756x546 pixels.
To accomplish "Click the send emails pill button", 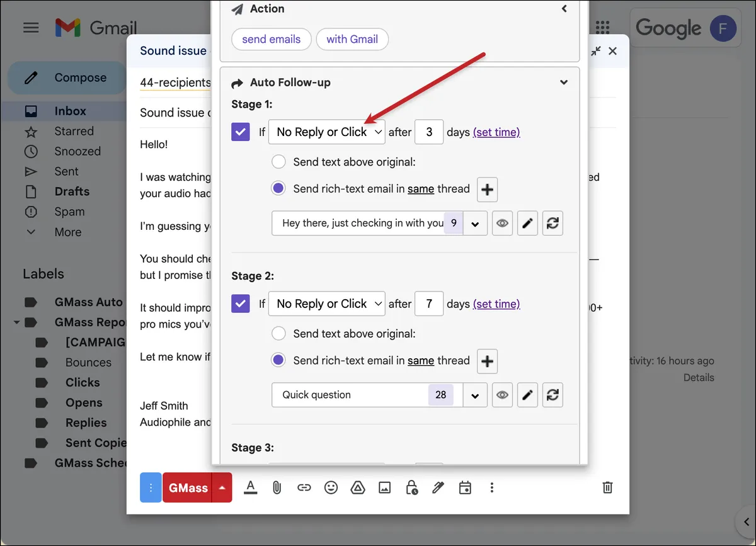I will point(272,39).
